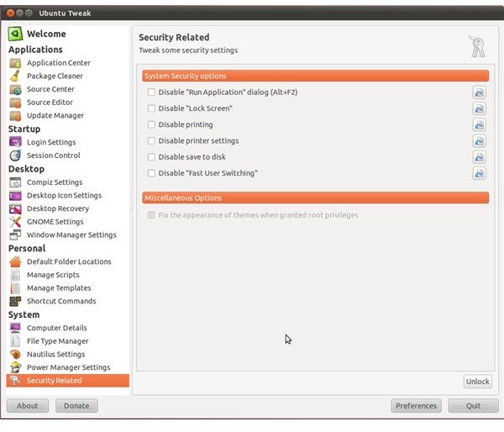This screenshot has height=432, width=504.
Task: Click the Desktop Icon Settings icon
Action: click(x=15, y=195)
